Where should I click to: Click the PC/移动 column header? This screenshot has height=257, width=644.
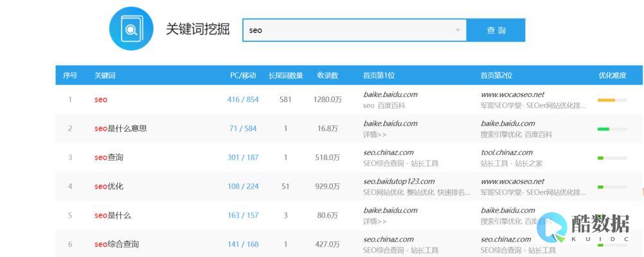[243, 76]
